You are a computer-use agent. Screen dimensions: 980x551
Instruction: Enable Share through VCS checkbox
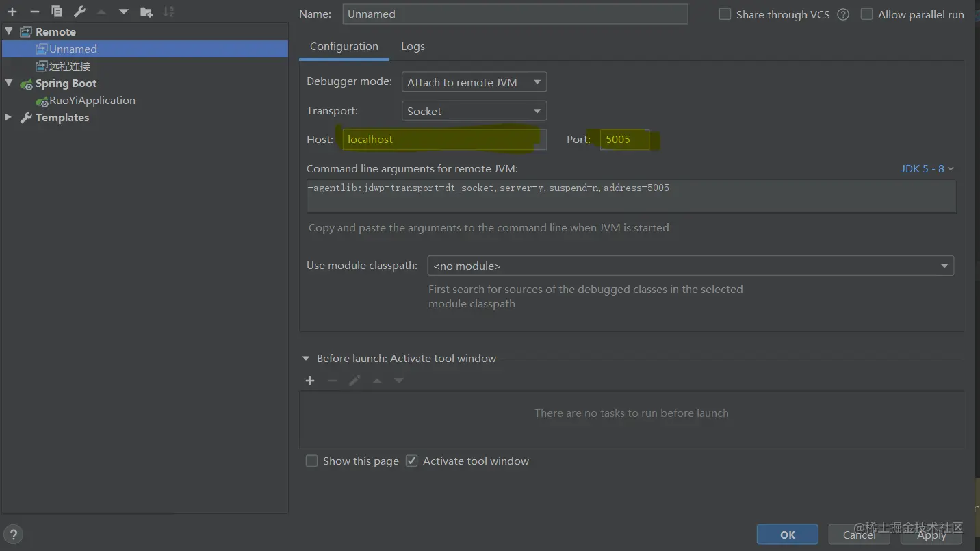tap(725, 14)
